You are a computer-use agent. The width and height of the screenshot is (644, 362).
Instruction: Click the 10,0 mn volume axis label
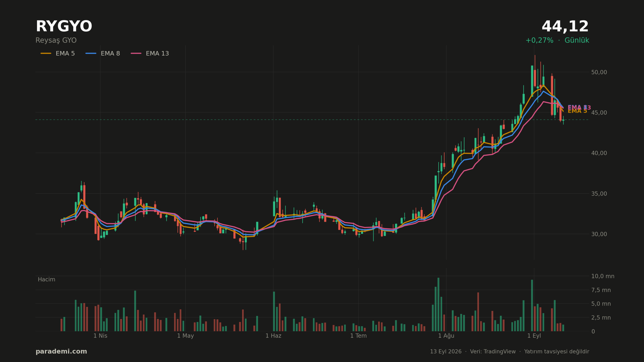603,276
